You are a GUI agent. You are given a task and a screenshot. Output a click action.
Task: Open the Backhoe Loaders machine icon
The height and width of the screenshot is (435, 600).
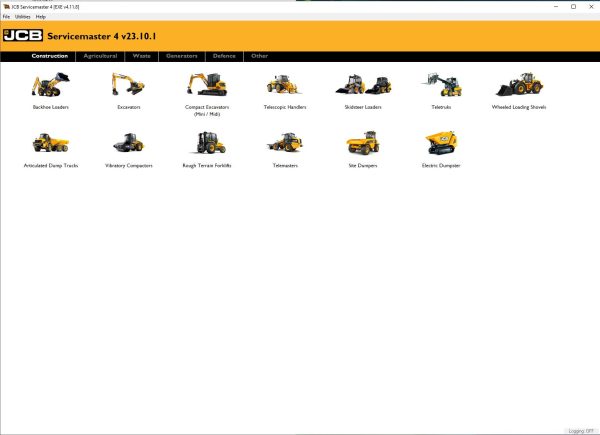pos(51,84)
